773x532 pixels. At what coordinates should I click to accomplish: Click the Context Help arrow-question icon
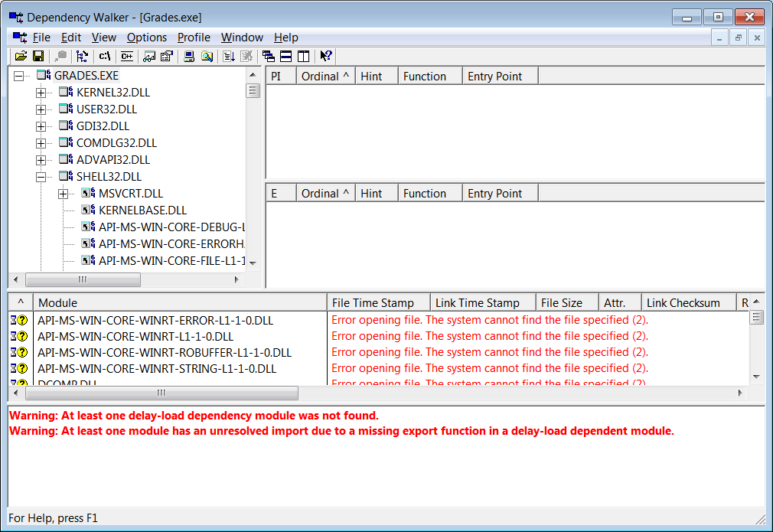(x=326, y=56)
